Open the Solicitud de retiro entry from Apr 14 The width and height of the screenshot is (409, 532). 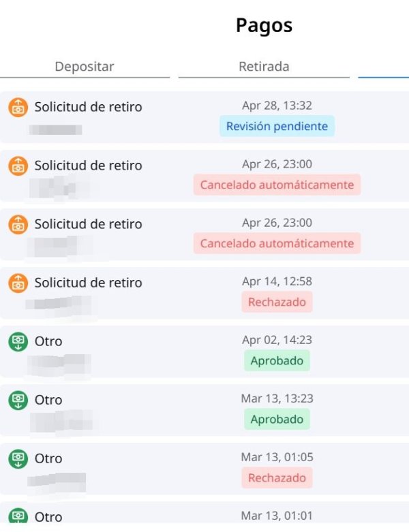[x=89, y=283]
